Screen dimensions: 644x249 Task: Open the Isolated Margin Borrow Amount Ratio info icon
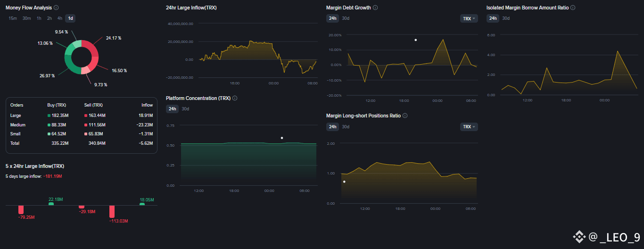[x=573, y=8]
